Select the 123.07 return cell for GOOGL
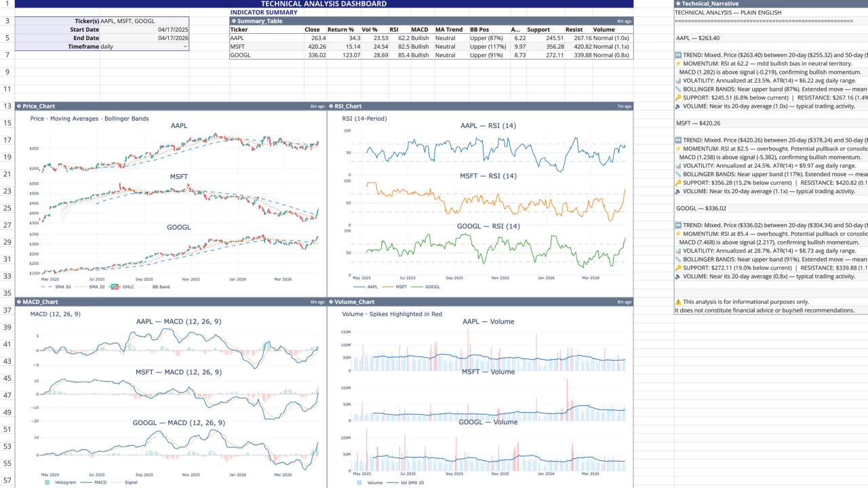868x488 pixels. coord(344,55)
